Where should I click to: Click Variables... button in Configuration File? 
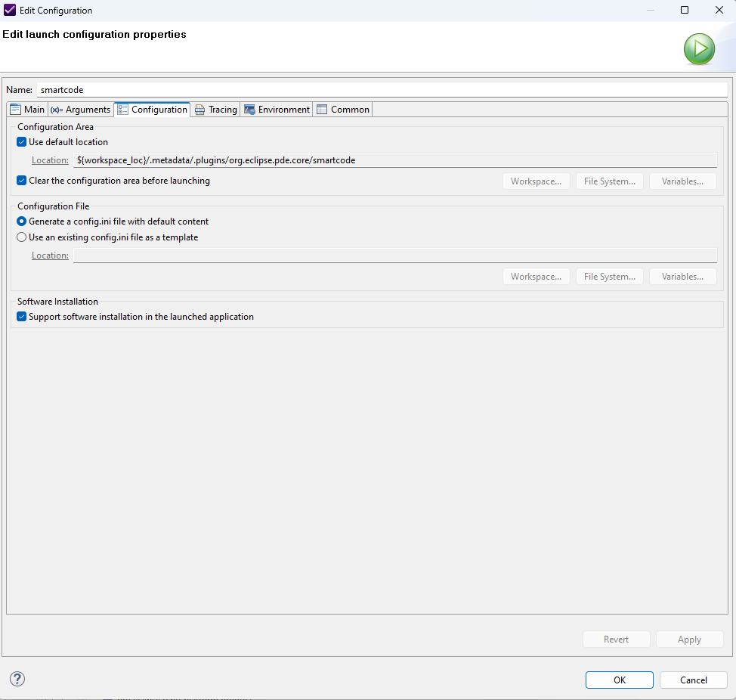(x=682, y=277)
